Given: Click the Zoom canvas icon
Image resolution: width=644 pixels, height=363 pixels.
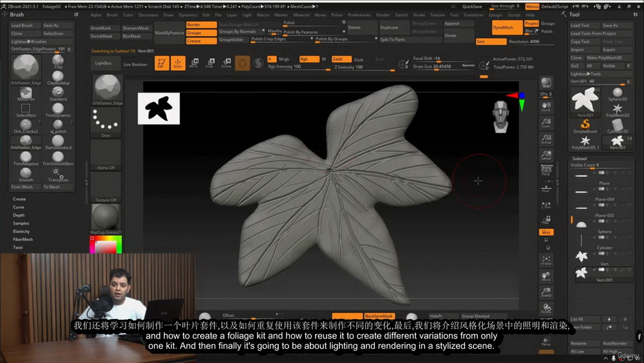Looking at the screenshot, I should (x=546, y=123).
